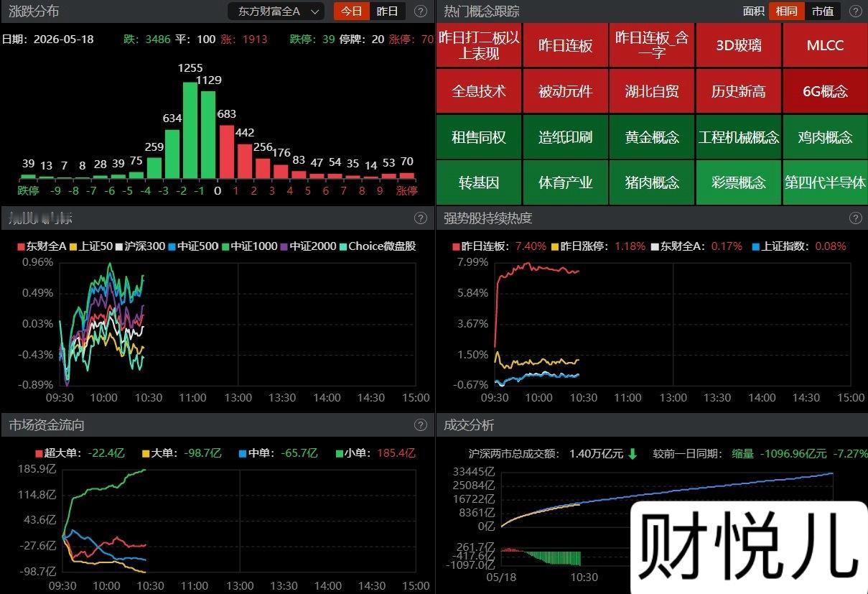Open help icon in 热门概念跟踪 panel
Viewport: 868px width, 594px height.
coord(855,11)
